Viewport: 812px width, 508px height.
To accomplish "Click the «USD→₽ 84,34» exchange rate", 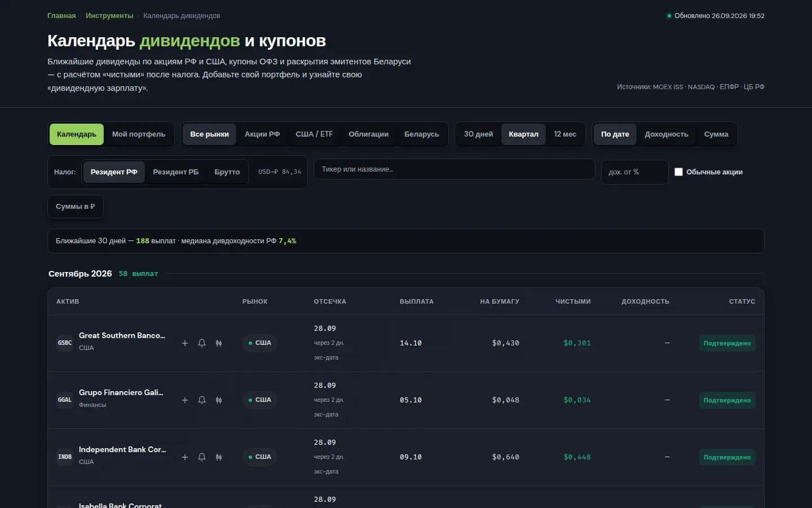I will 280,172.
